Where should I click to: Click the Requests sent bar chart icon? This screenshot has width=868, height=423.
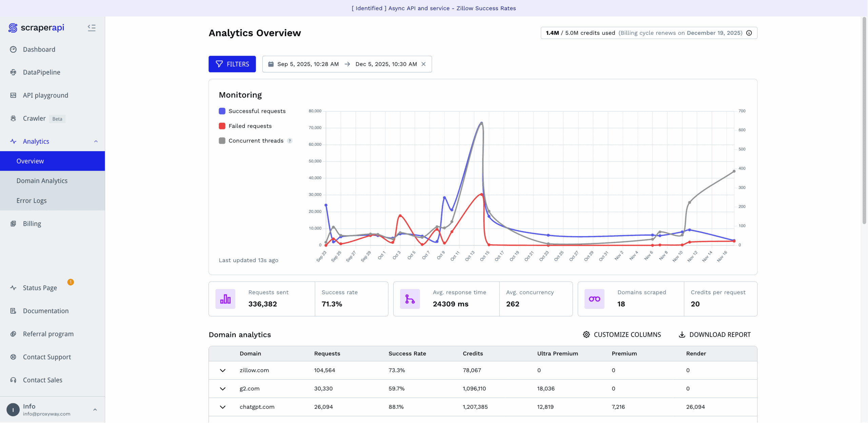[225, 299]
